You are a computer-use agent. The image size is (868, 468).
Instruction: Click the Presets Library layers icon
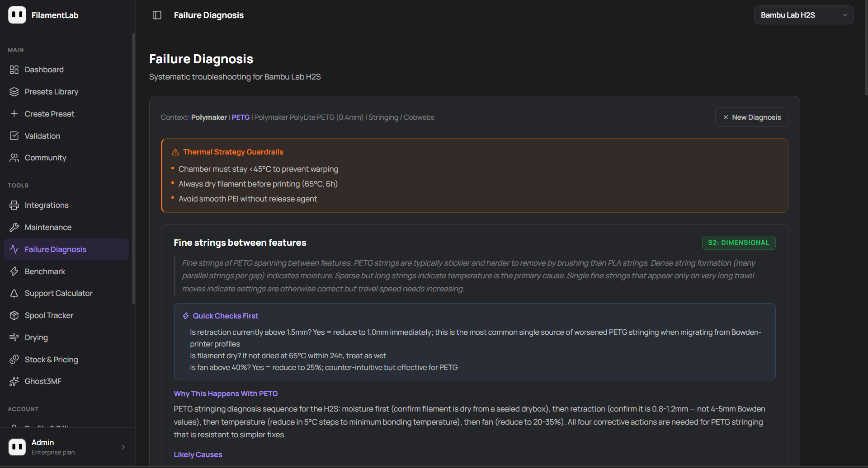coord(14,92)
